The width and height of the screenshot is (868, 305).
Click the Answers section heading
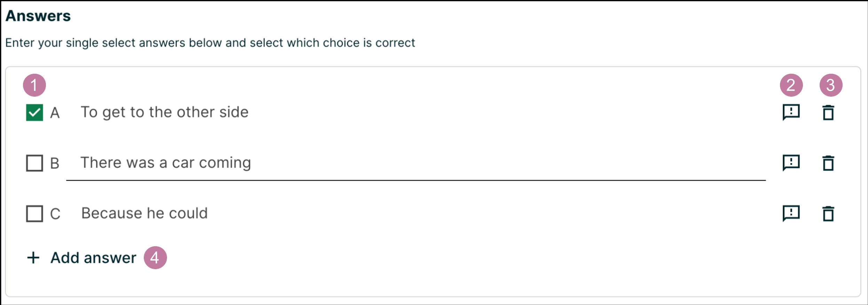point(38,16)
